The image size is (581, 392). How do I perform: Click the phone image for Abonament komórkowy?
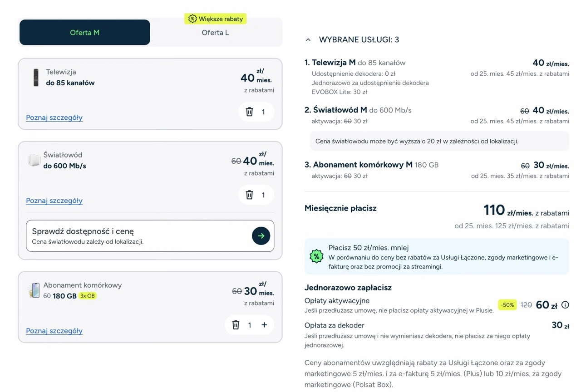34,290
